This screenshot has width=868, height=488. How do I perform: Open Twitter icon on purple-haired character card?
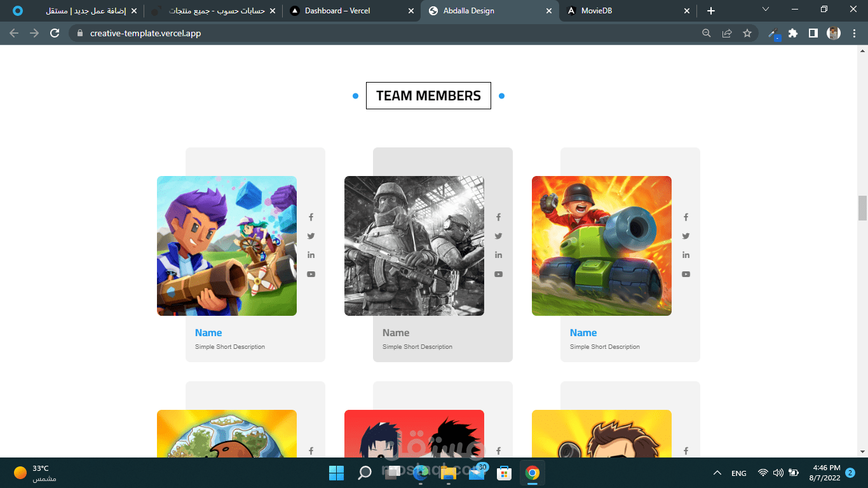click(x=311, y=236)
